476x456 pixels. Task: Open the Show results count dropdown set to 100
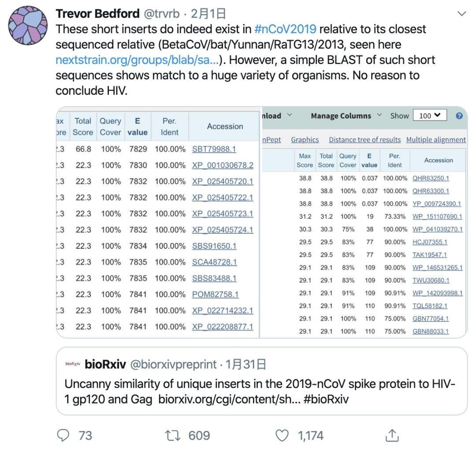[x=430, y=115]
